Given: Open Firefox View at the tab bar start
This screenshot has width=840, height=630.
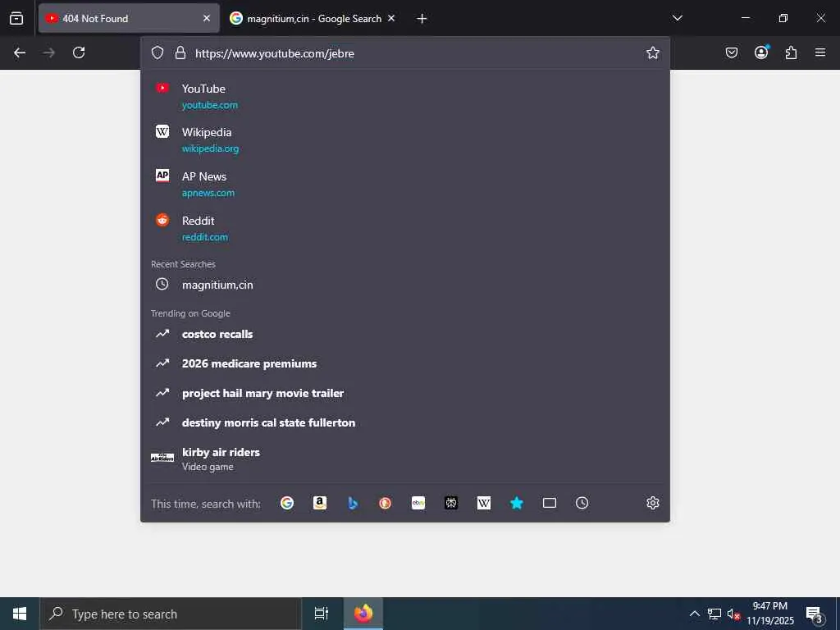Looking at the screenshot, I should coord(16,18).
